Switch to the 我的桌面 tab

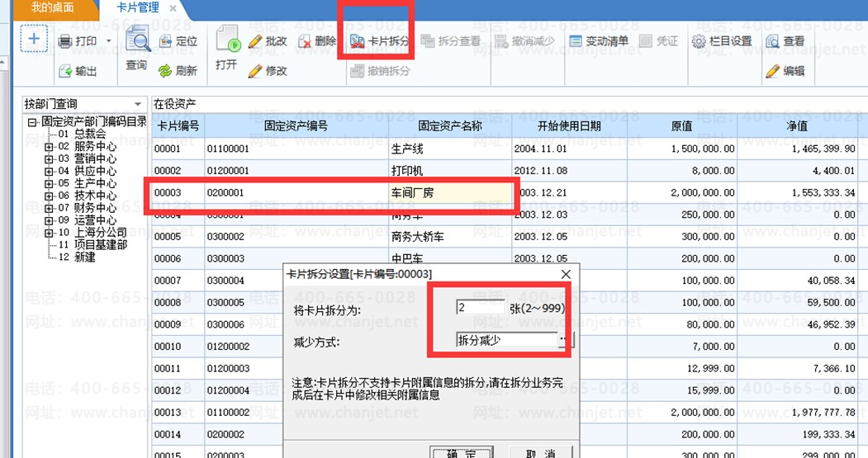52,7
